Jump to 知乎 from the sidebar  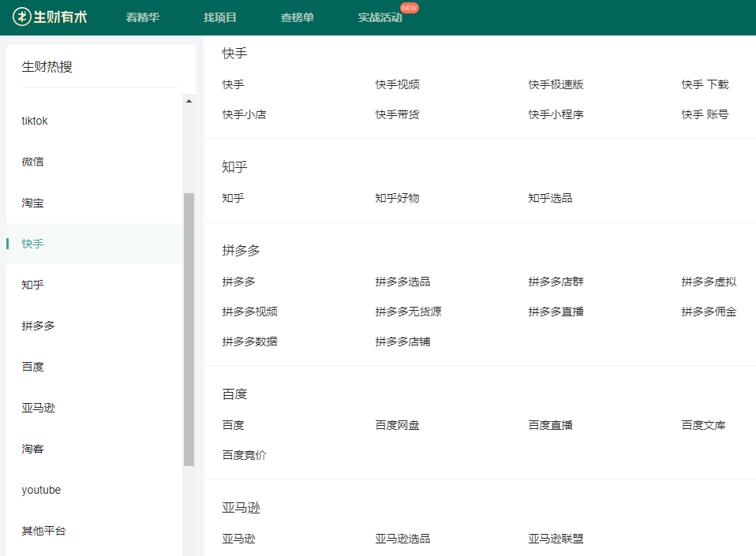(x=33, y=285)
